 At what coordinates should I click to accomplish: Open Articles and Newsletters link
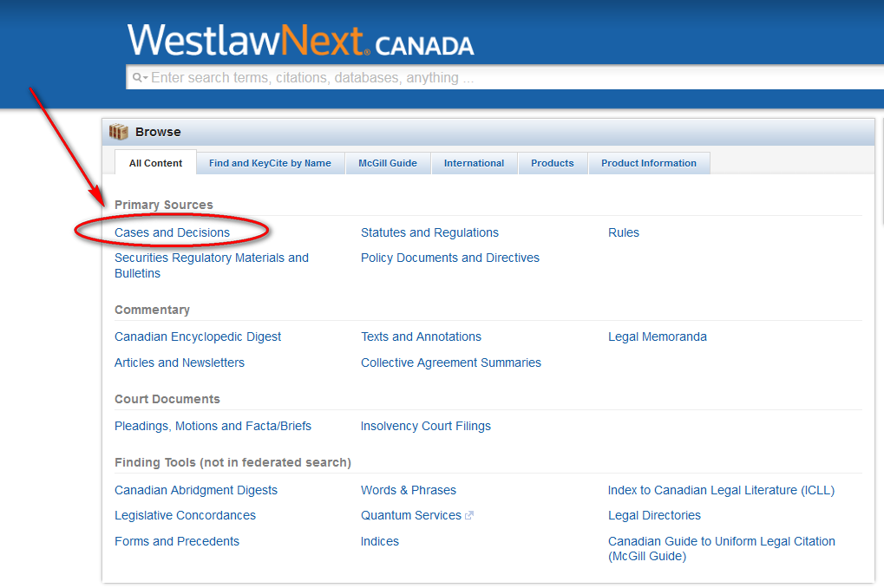(x=180, y=363)
